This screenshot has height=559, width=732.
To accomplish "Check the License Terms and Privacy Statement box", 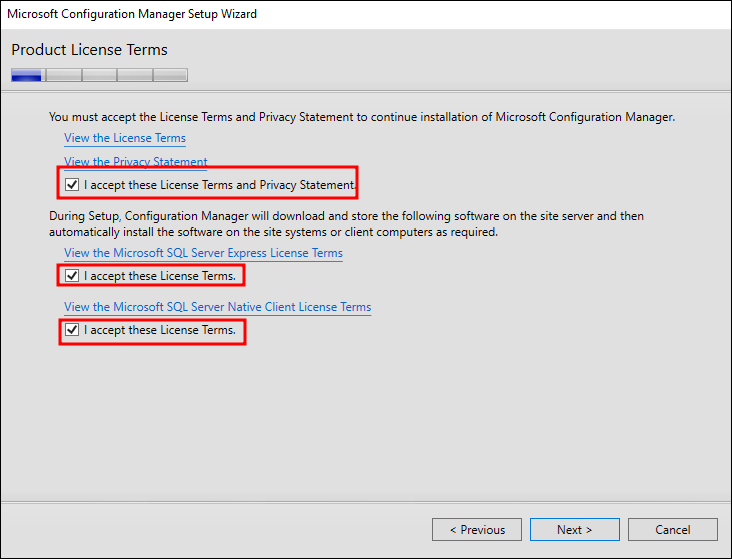I will point(72,185).
